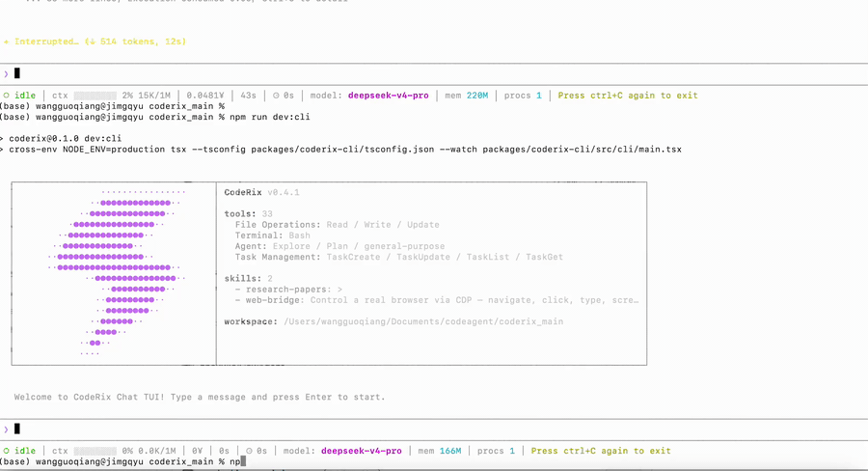
Task: Click the 'skills: 2' heading
Action: click(x=249, y=278)
